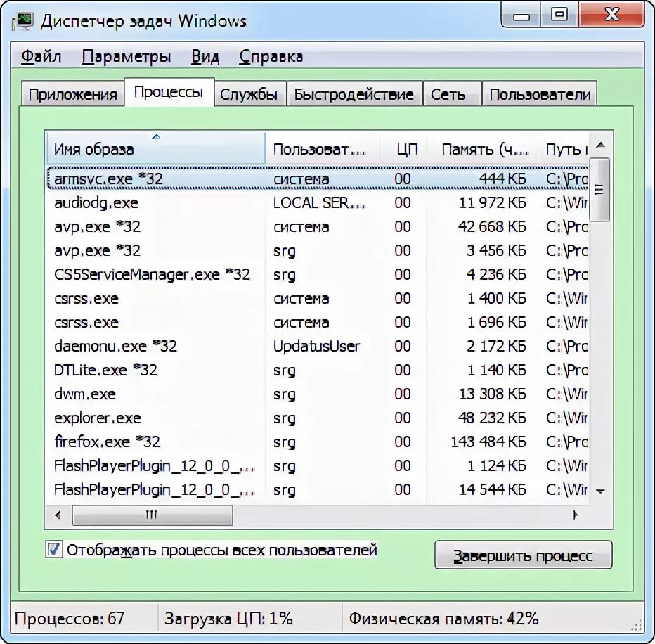Open the Вид menu

pyautogui.click(x=205, y=56)
